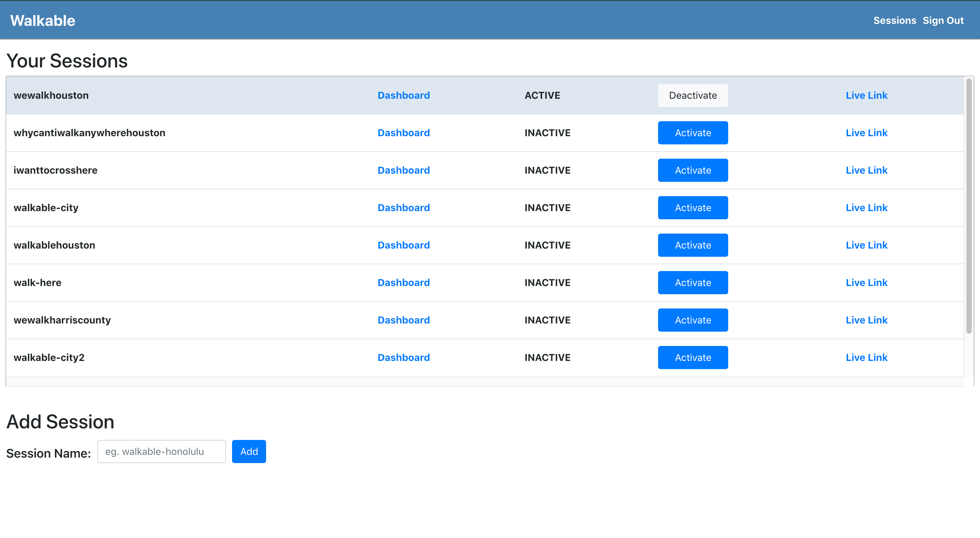Activate the iwanttocrosshere session
Image resolution: width=980 pixels, height=538 pixels.
[x=692, y=170]
